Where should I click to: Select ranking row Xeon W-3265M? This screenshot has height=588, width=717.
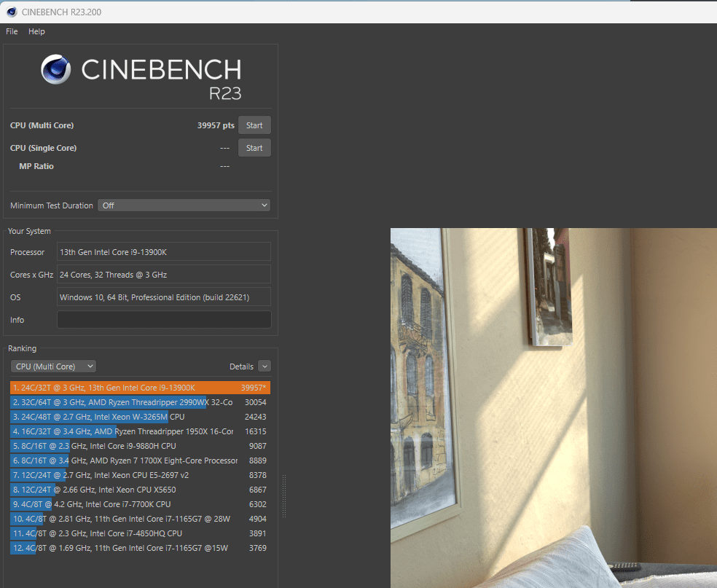pyautogui.click(x=140, y=417)
